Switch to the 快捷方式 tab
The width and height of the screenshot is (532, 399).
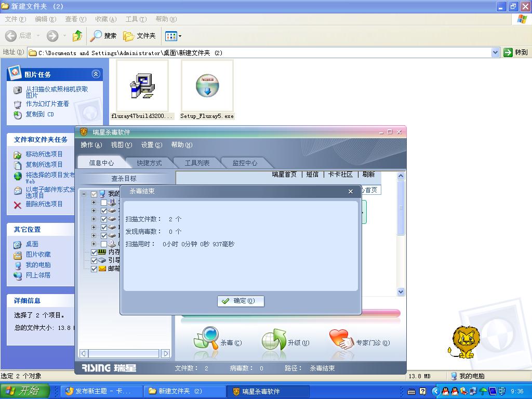click(x=149, y=163)
